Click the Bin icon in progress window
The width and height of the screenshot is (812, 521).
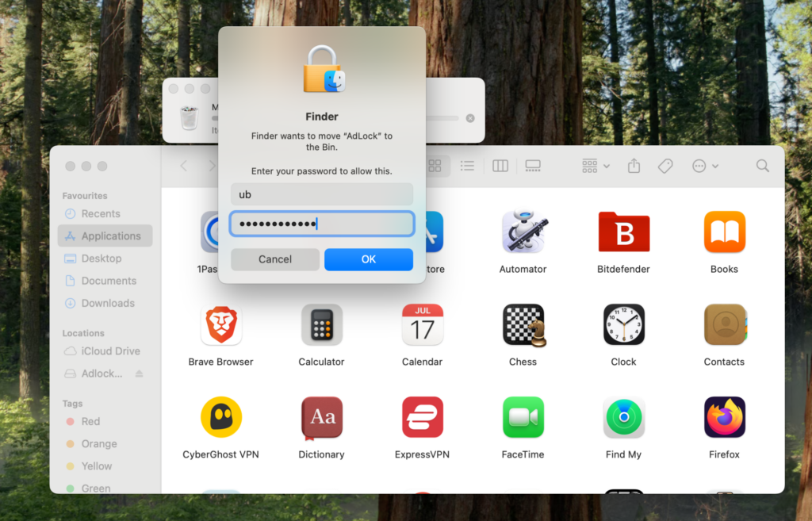pyautogui.click(x=189, y=117)
